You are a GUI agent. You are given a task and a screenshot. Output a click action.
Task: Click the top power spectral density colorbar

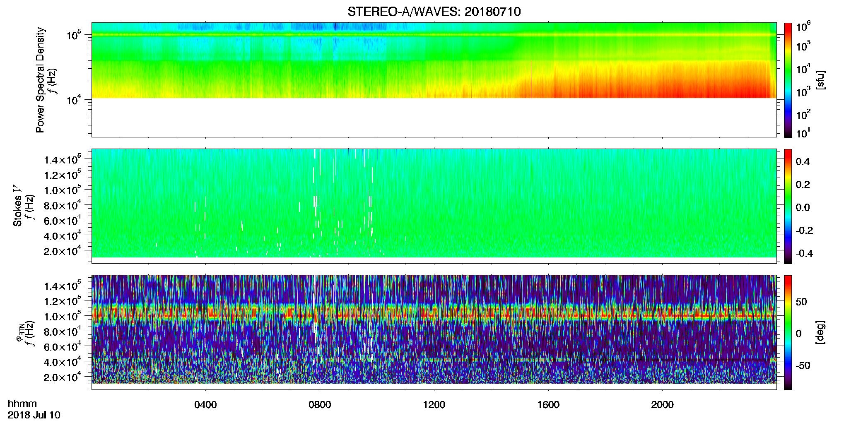[788, 80]
